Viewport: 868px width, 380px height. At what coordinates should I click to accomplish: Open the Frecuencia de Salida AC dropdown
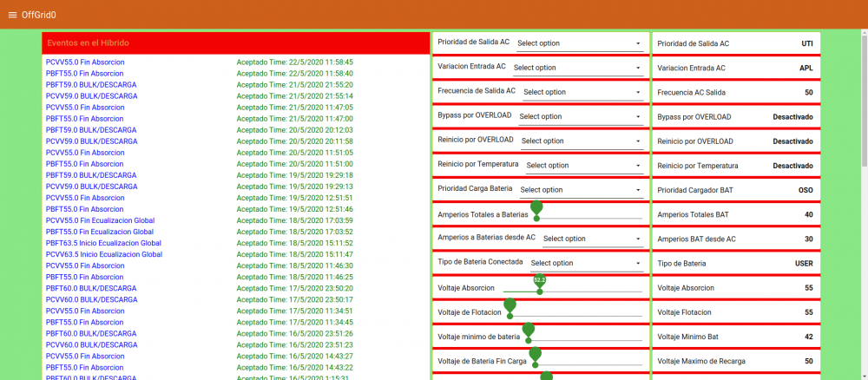583,92
